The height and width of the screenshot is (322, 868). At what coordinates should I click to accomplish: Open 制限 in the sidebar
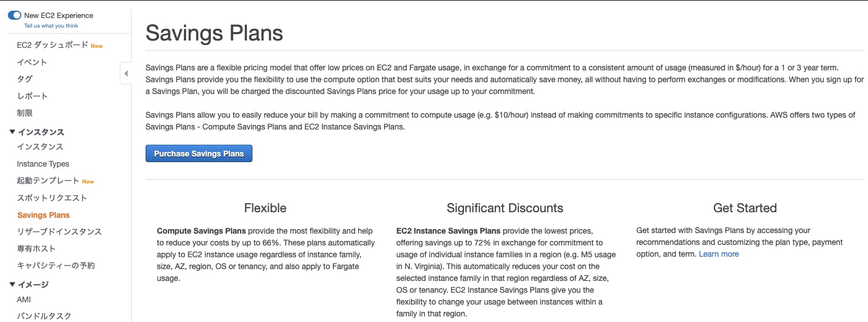pos(25,113)
